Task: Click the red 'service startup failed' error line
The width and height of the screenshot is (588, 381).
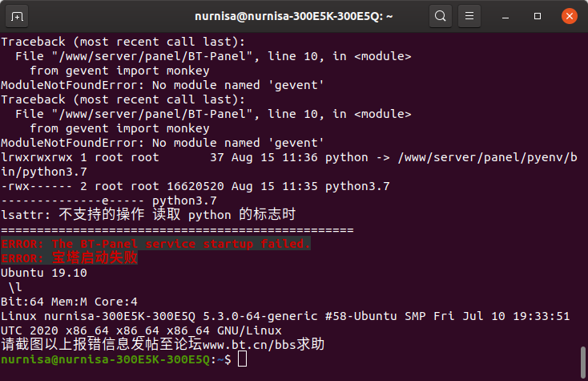Action: click(155, 244)
